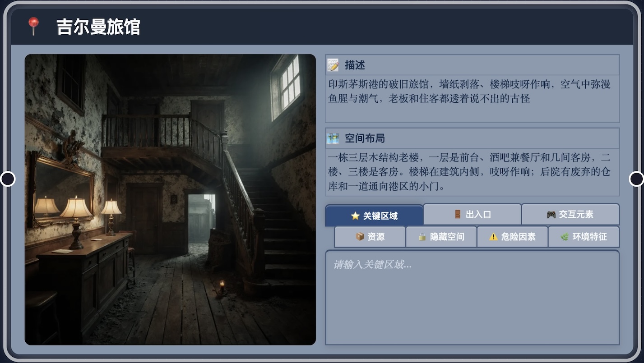Click the red pin icon beside 吉尔曼旅馆
The height and width of the screenshot is (363, 644).
click(33, 27)
